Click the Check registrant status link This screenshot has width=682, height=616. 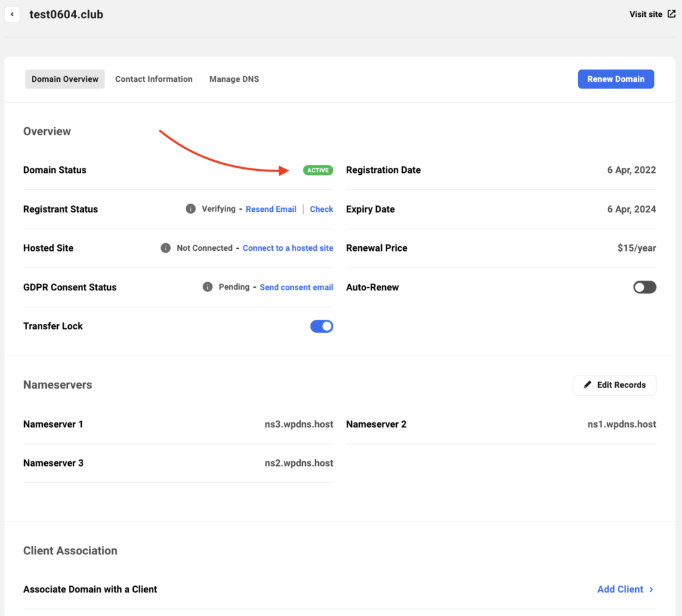click(x=322, y=209)
